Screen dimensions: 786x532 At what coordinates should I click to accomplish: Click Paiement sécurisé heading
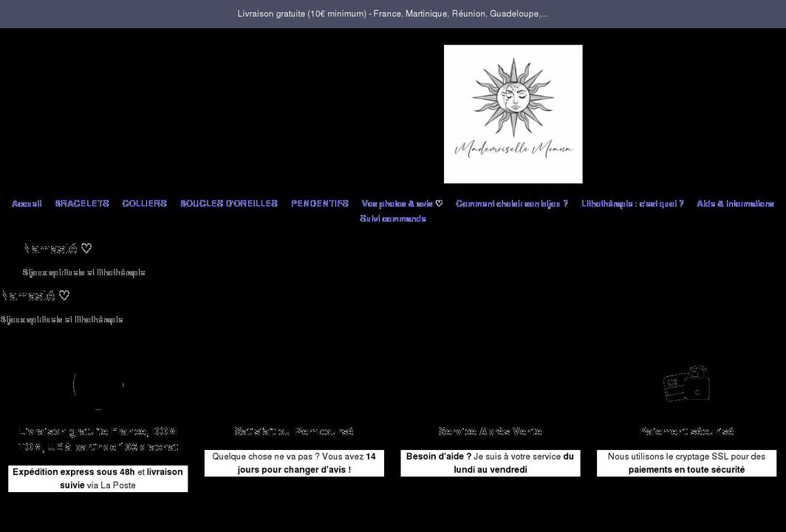click(687, 432)
